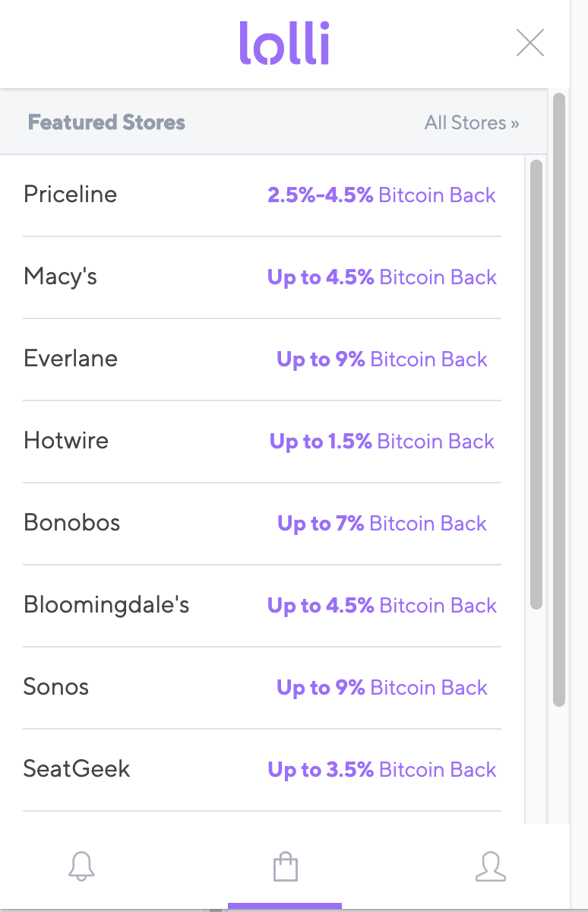
Task: Click the Featured Stores heading
Action: point(106,122)
